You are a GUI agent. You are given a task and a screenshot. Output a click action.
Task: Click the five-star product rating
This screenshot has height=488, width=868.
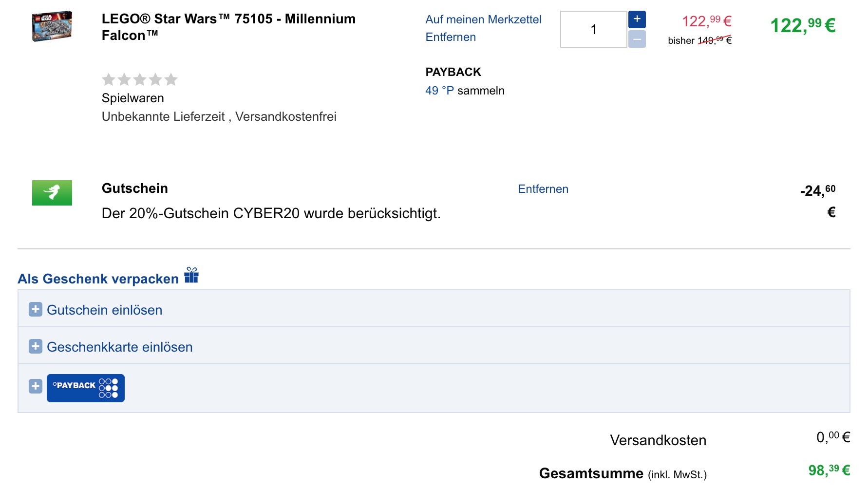click(x=140, y=79)
